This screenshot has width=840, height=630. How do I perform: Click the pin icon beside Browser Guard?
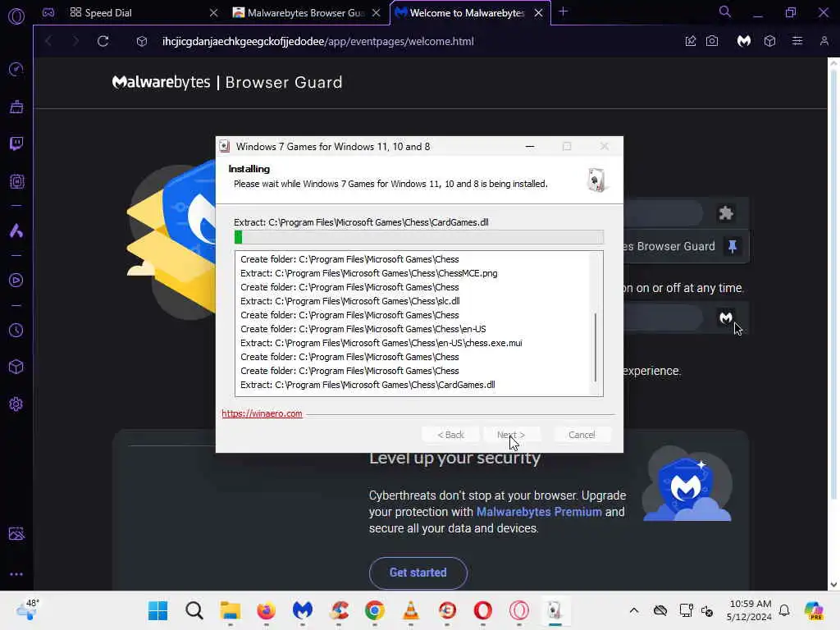[x=733, y=246]
